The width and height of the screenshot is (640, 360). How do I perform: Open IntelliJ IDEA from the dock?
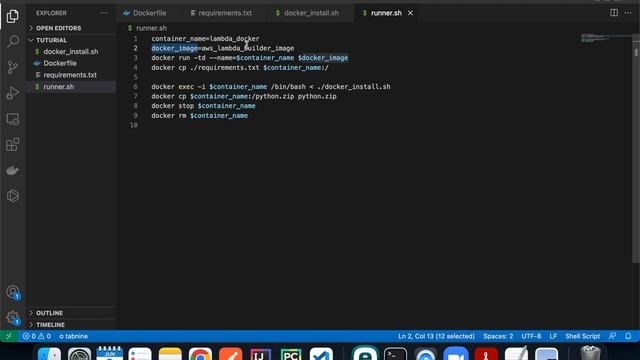tap(260, 353)
